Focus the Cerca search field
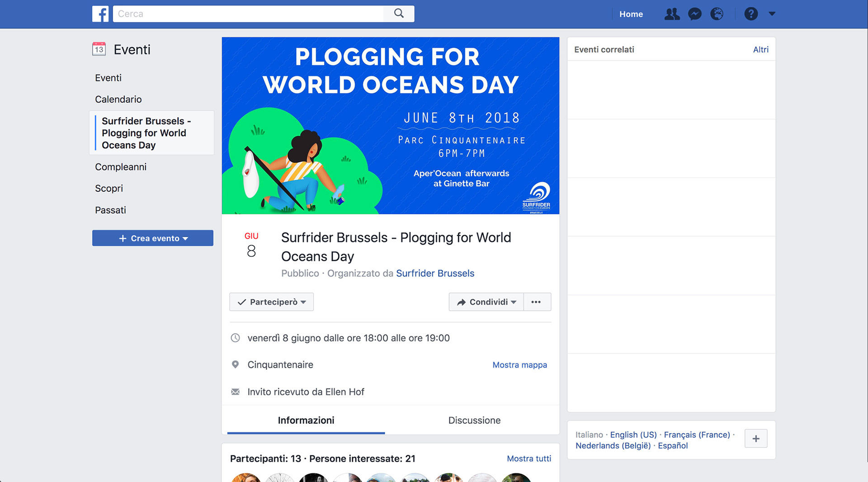 click(x=248, y=14)
